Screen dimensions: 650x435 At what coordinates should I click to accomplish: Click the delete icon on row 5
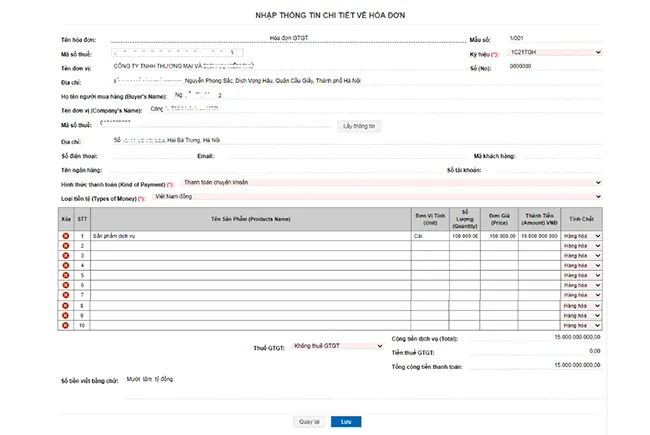pyautogui.click(x=66, y=276)
